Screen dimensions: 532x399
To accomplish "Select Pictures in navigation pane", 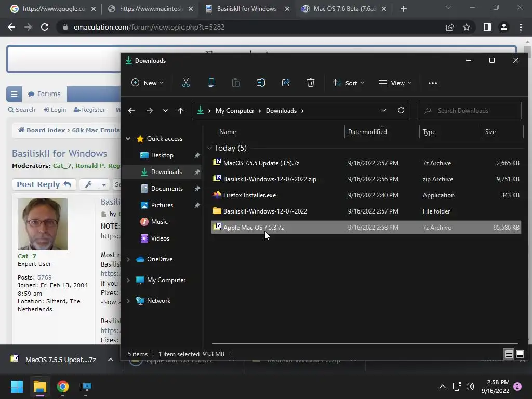I will click(162, 205).
